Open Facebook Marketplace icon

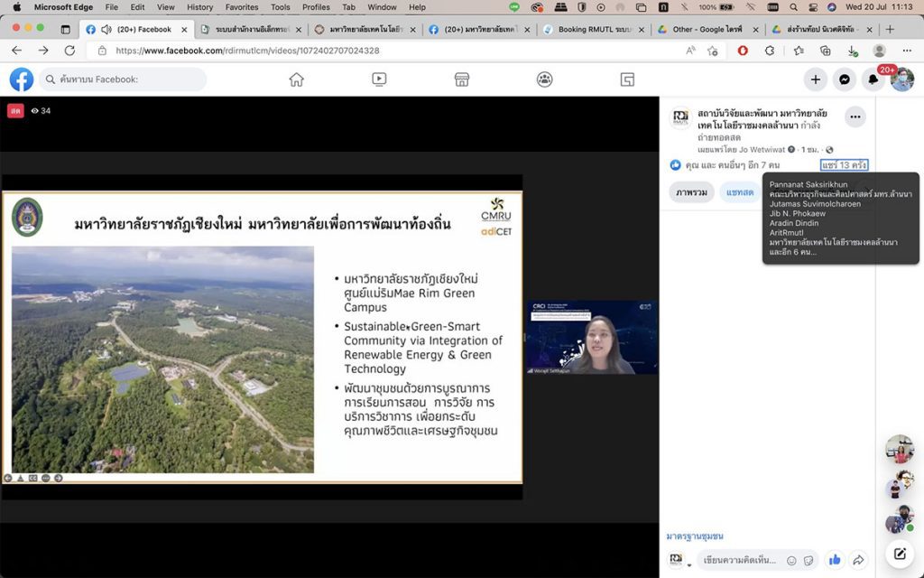point(462,79)
